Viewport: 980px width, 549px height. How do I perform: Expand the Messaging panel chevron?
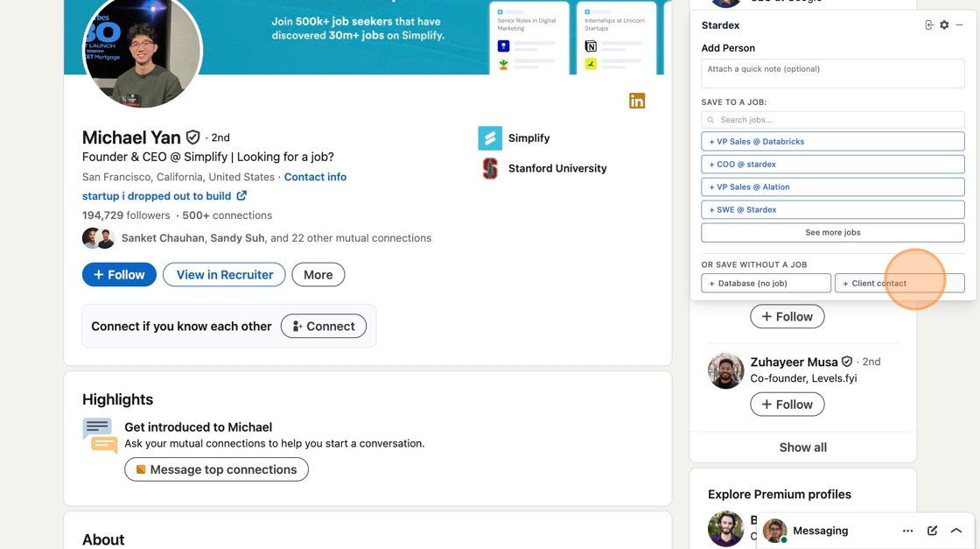click(x=956, y=531)
